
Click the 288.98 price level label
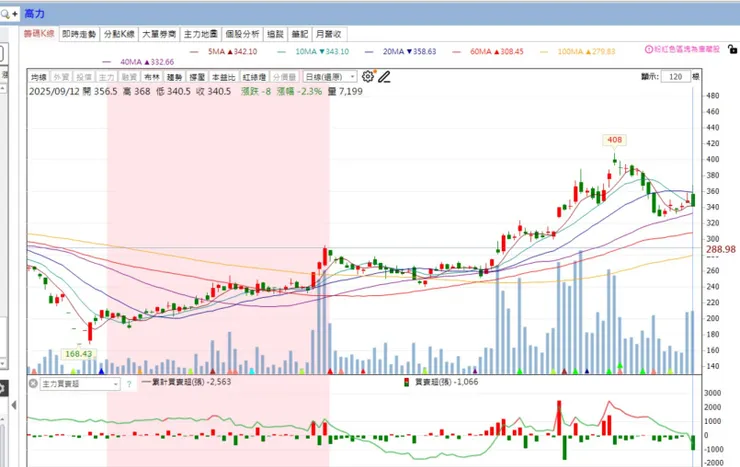tap(721, 249)
